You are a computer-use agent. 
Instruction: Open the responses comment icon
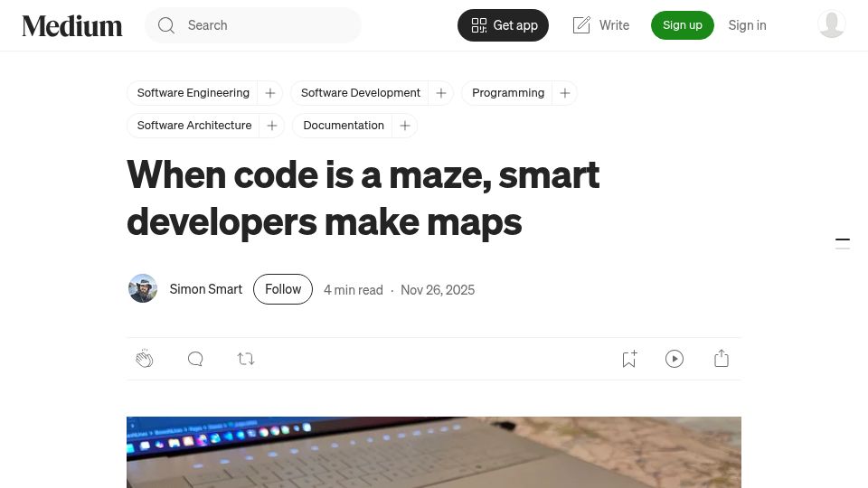click(x=195, y=359)
